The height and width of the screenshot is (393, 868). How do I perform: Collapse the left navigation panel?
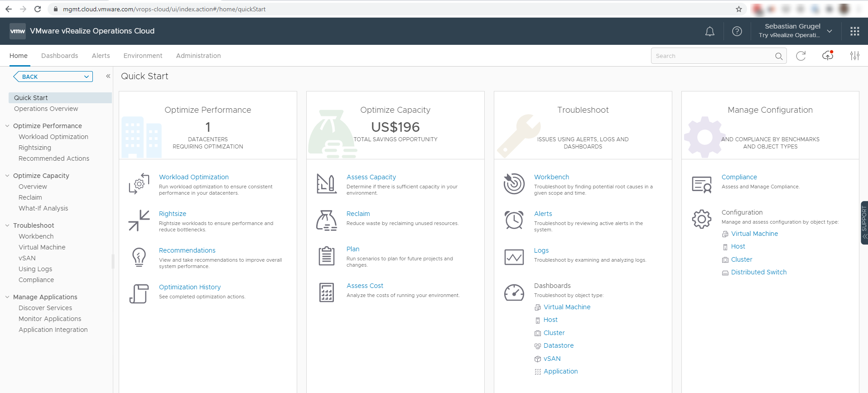pyautogui.click(x=108, y=77)
